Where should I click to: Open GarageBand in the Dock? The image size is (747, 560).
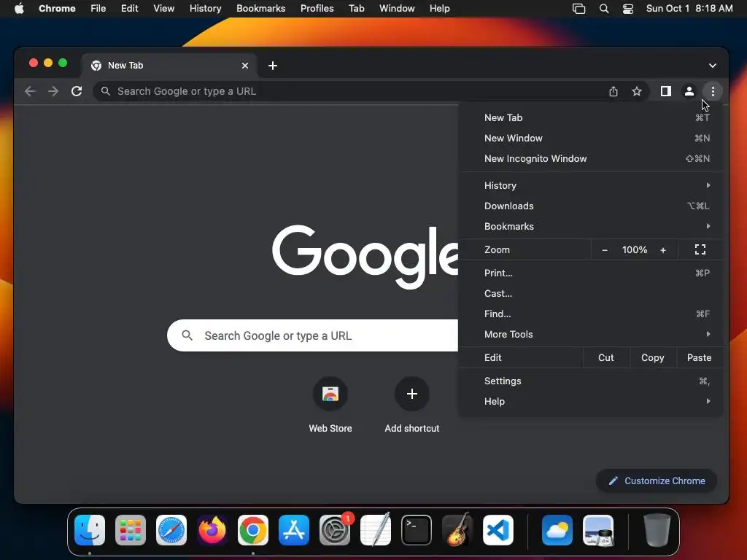pos(457,530)
